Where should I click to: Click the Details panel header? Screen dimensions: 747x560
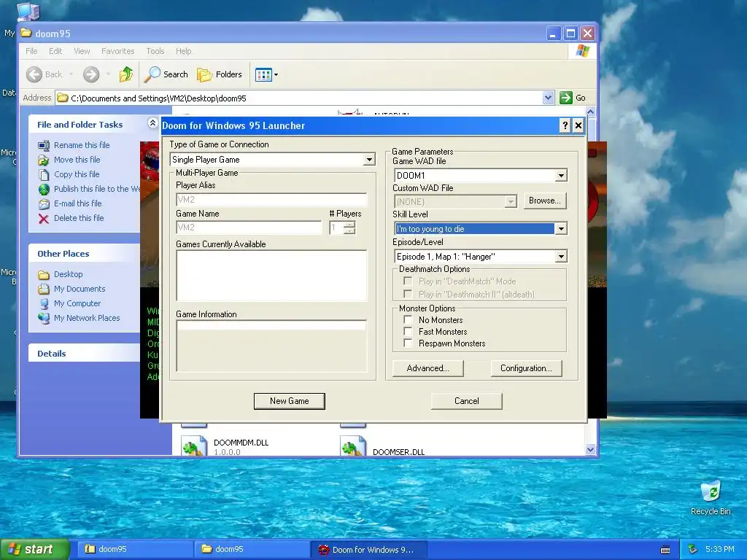[x=85, y=354]
